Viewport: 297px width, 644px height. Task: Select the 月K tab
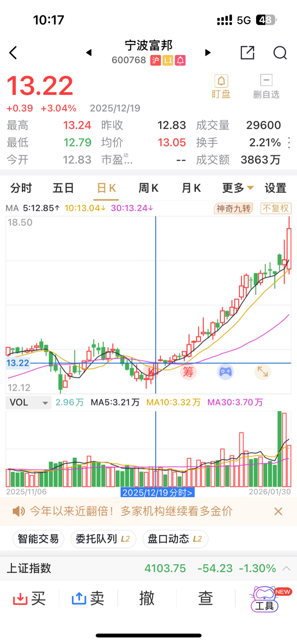[x=191, y=188]
